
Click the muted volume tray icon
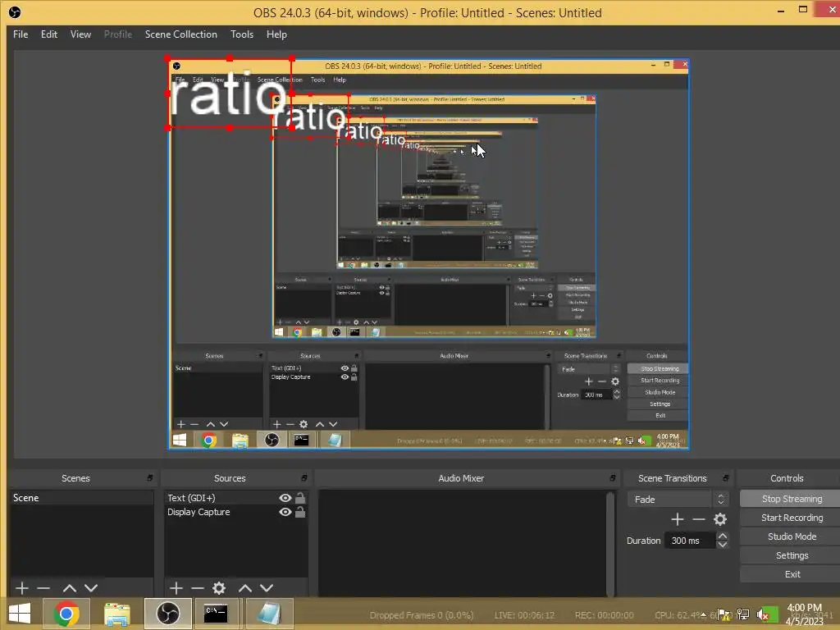tap(763, 615)
